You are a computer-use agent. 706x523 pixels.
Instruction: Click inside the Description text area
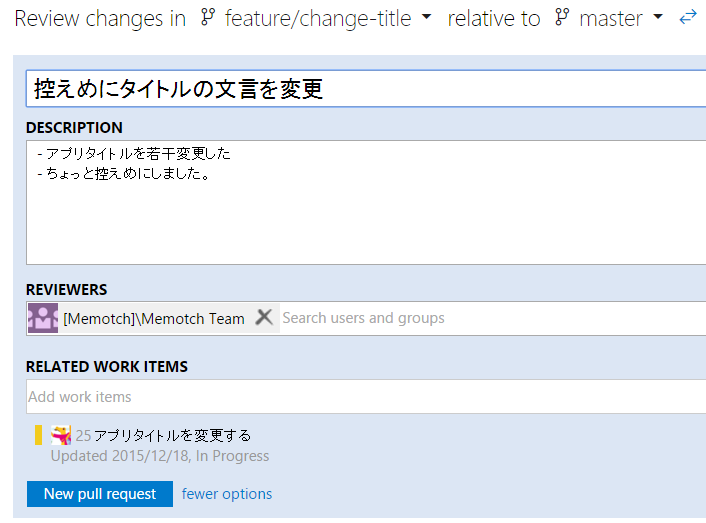click(365, 220)
